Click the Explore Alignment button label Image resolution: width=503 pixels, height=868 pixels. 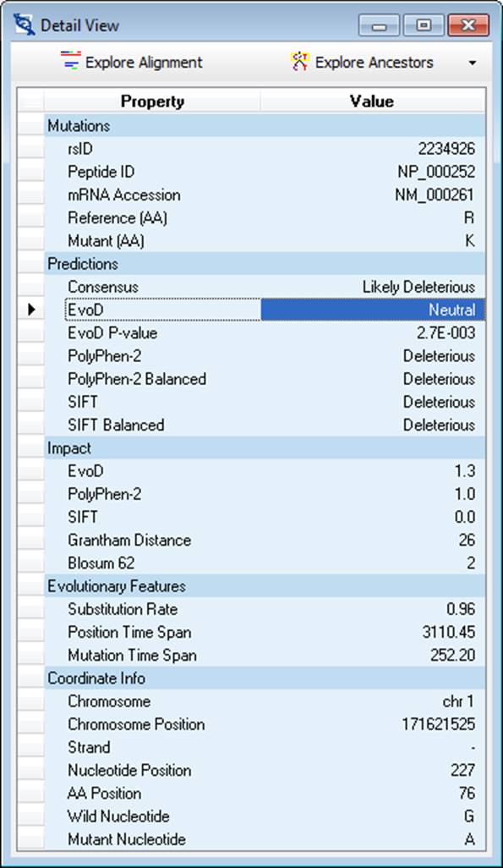coord(144,63)
